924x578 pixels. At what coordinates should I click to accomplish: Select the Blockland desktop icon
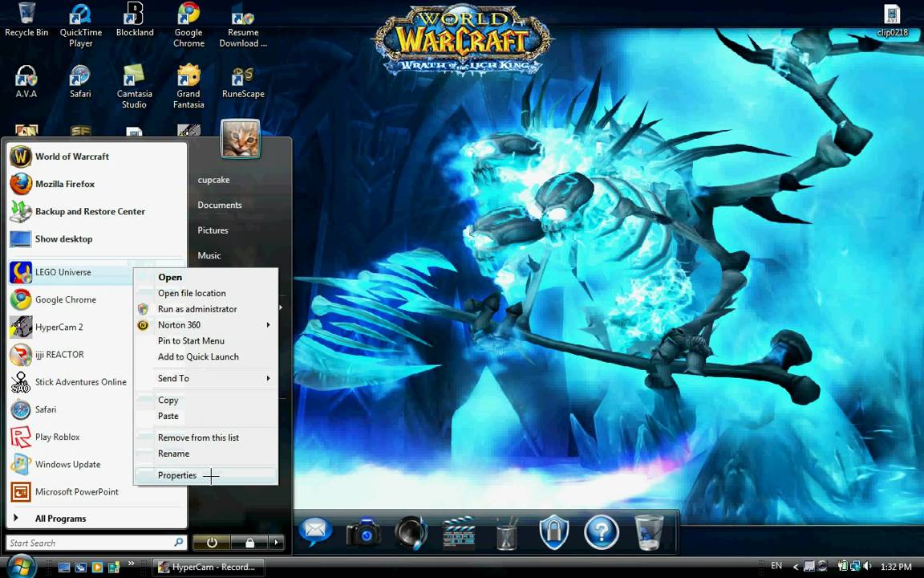[x=135, y=20]
